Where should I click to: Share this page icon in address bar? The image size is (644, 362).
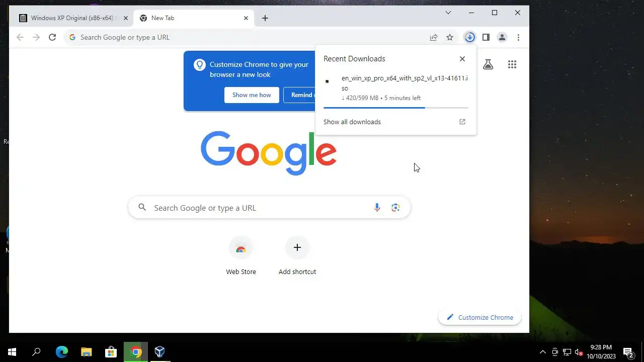(434, 37)
